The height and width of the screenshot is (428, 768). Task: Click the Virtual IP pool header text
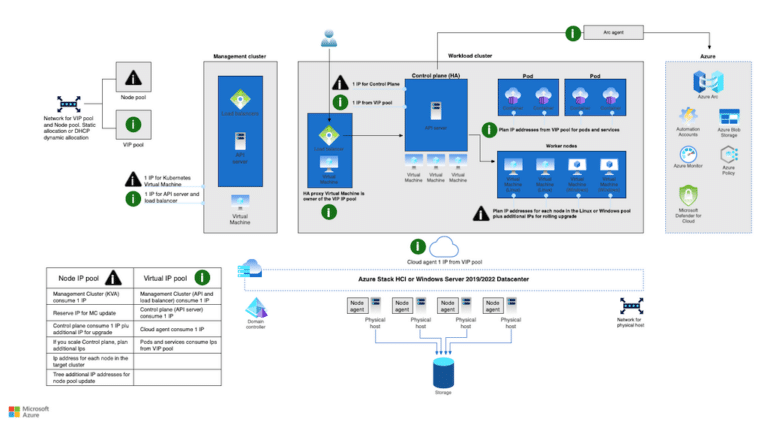[x=165, y=278]
